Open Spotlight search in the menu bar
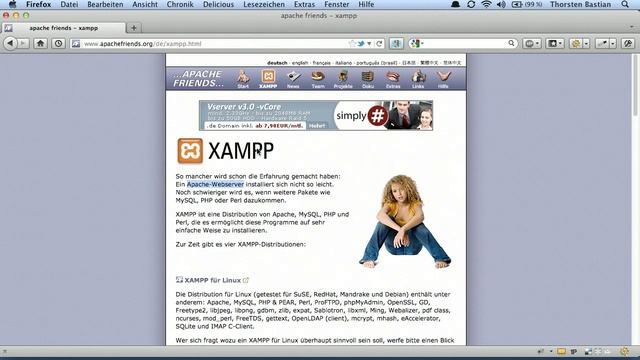Screen dimensions: 640x360 click(x=625, y=4)
